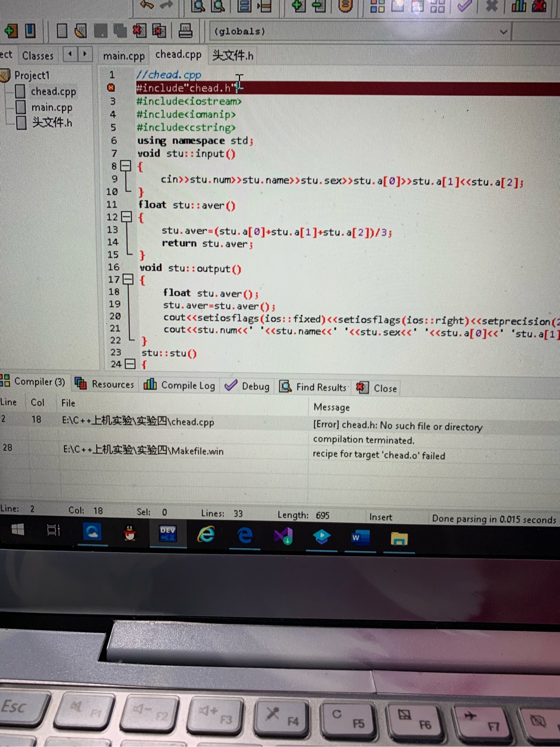The image size is (560, 747).
Task: Open Internet Explorer from taskbar
Action: pyautogui.click(x=206, y=534)
